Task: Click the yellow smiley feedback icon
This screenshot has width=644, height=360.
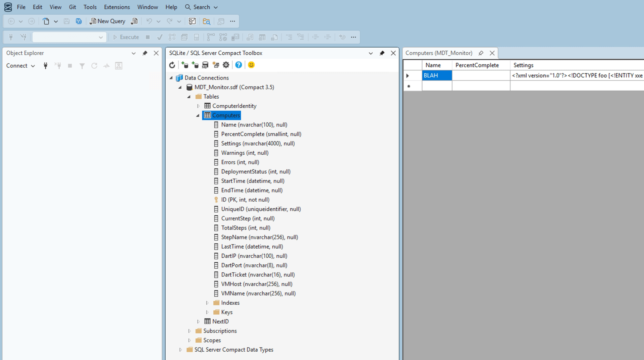Action: 251,65
